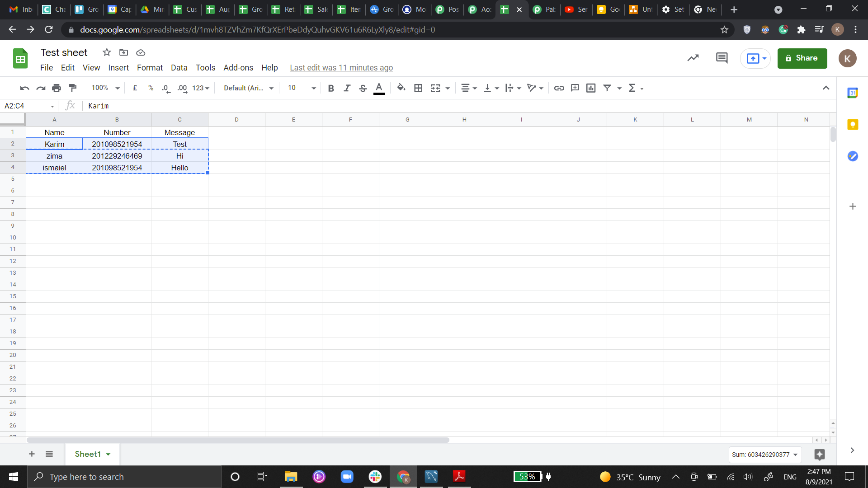Star the Test sheet document
The height and width of the screenshot is (488, 868).
pos(107,52)
